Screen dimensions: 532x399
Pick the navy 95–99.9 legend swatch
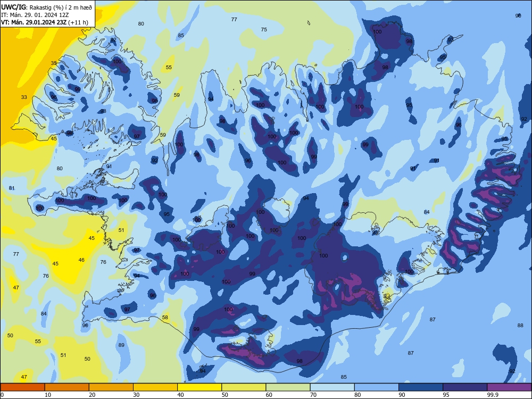point(465,387)
